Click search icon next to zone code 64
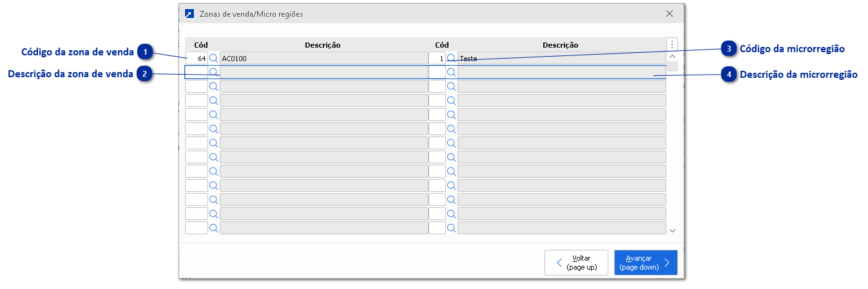 213,59
